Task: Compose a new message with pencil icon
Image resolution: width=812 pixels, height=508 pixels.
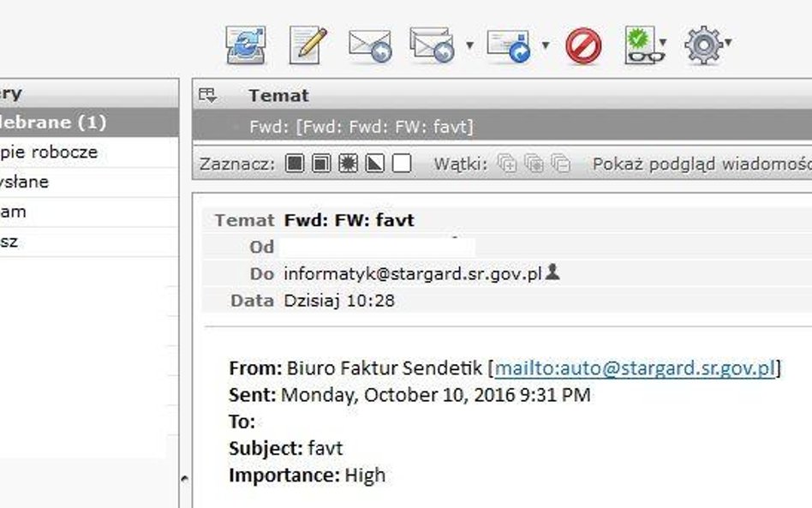Action: coord(307,45)
